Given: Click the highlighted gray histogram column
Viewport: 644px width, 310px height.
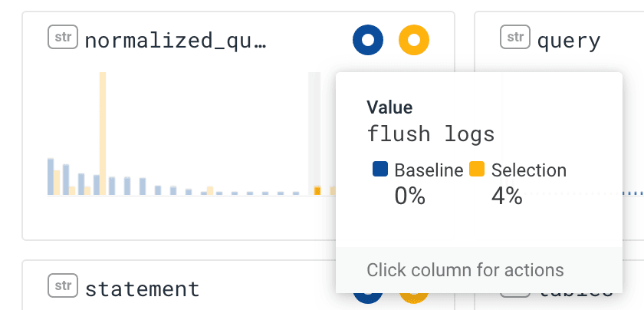Looking at the screenshot, I should click(x=314, y=133).
